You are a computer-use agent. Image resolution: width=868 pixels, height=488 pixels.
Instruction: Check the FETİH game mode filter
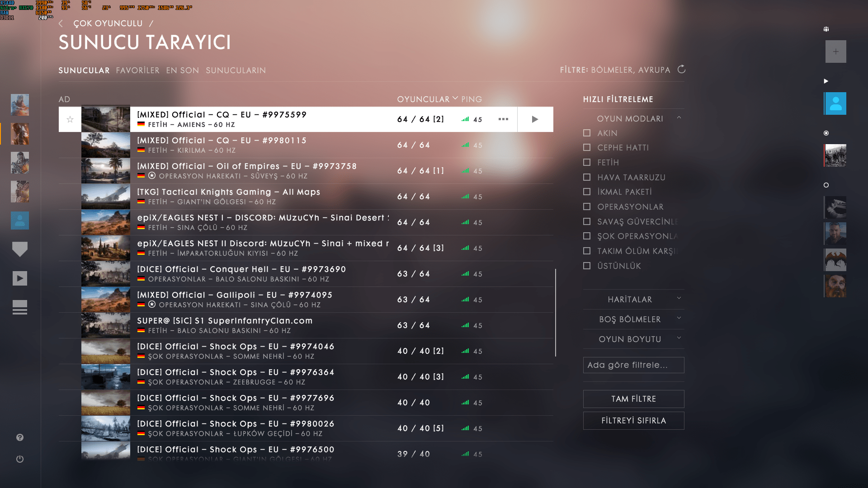(587, 162)
